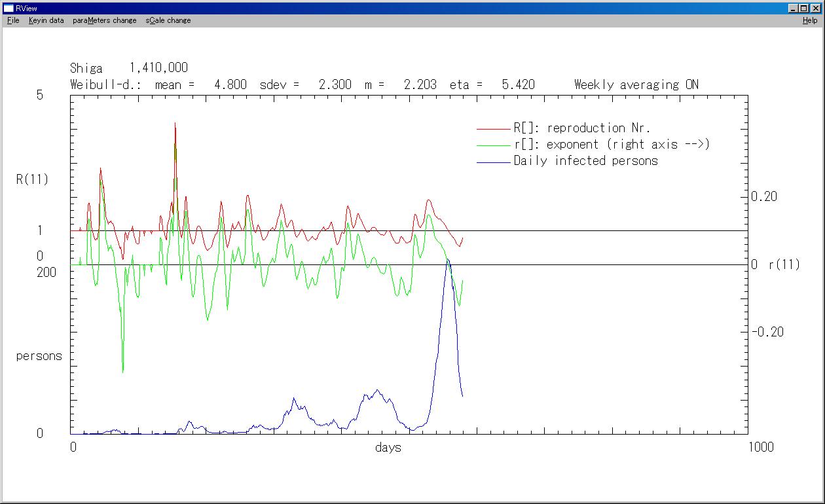Click the tallest peak of blue infection curve
Viewport: 825px width, 504px height.
[x=448, y=261]
